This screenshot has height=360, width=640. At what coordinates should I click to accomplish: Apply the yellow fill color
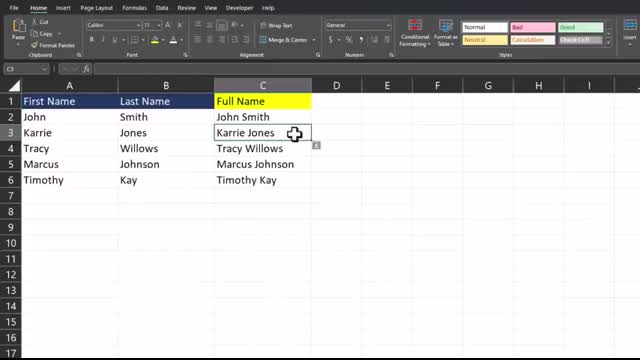click(155, 40)
